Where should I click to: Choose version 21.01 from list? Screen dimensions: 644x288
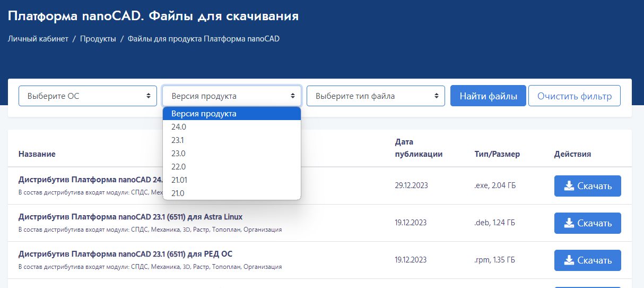pyautogui.click(x=232, y=180)
